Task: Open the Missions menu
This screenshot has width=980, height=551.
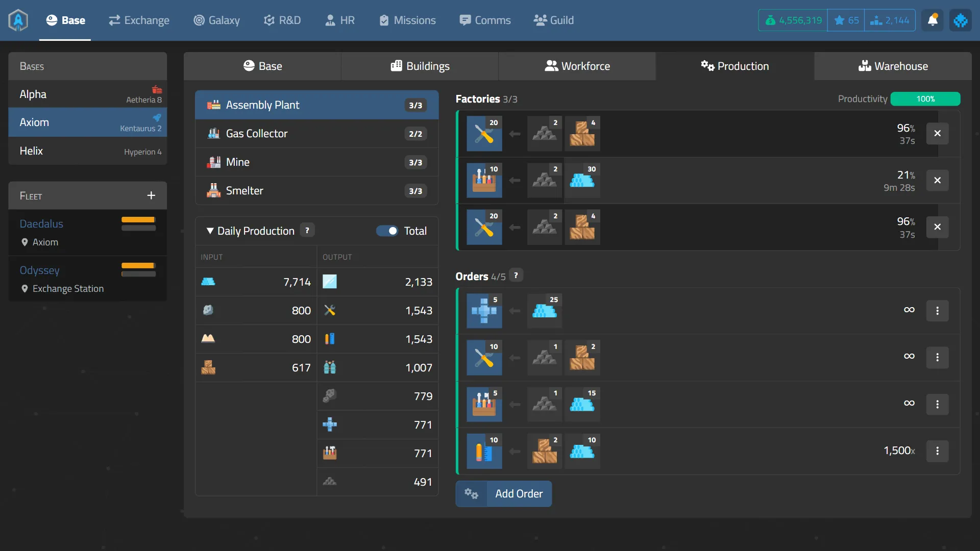Action: coord(407,20)
